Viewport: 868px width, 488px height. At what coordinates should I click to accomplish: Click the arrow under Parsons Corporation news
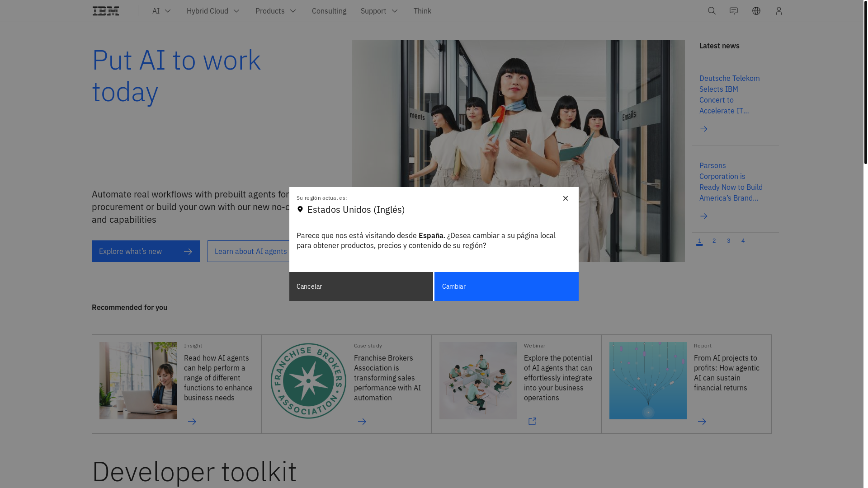tap(704, 216)
